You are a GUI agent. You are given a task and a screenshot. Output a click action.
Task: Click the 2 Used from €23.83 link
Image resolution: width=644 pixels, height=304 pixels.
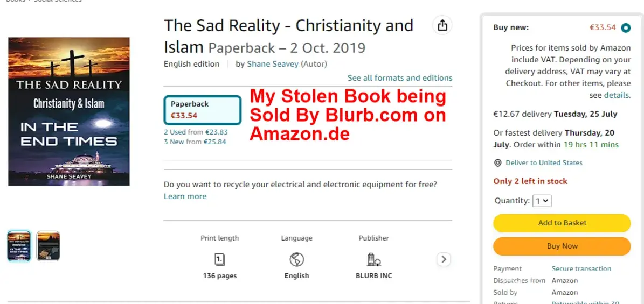[196, 132]
